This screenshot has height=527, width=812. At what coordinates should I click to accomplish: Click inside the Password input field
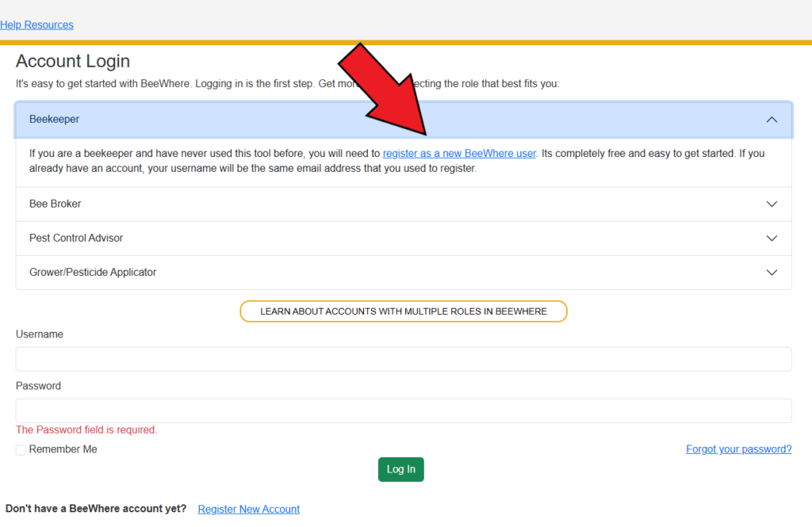403,411
